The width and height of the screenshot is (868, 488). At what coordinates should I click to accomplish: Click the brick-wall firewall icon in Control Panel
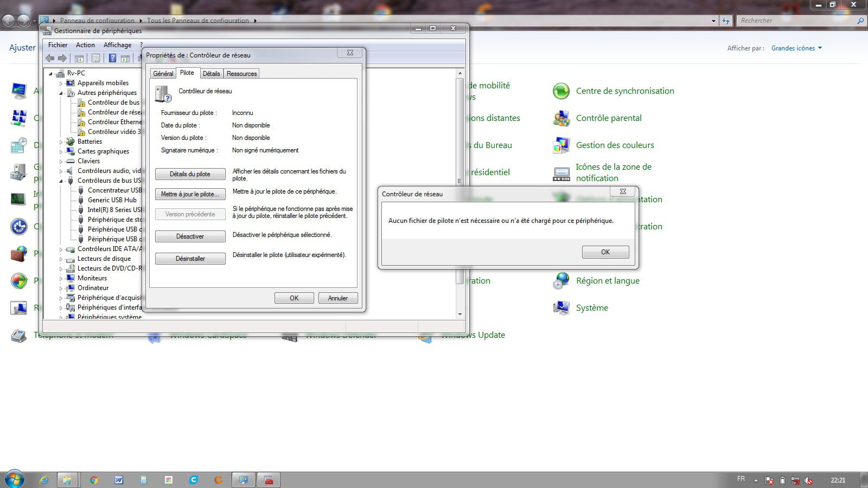point(19,254)
